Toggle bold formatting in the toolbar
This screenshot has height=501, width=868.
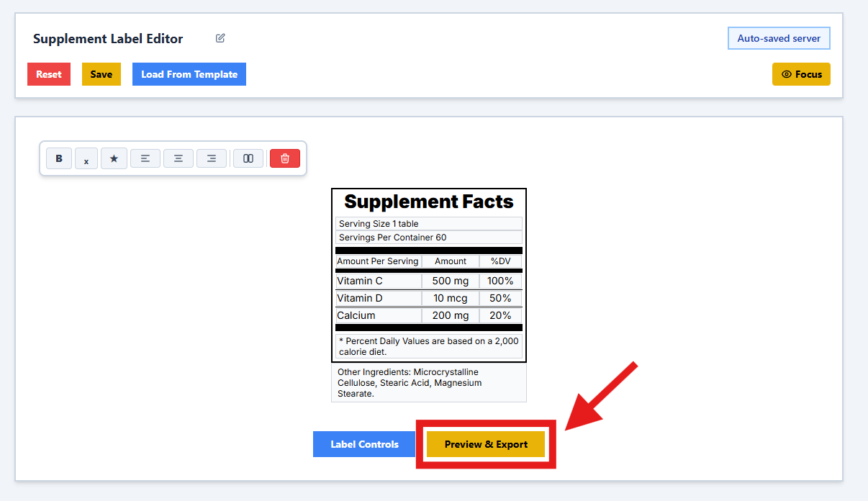click(59, 158)
